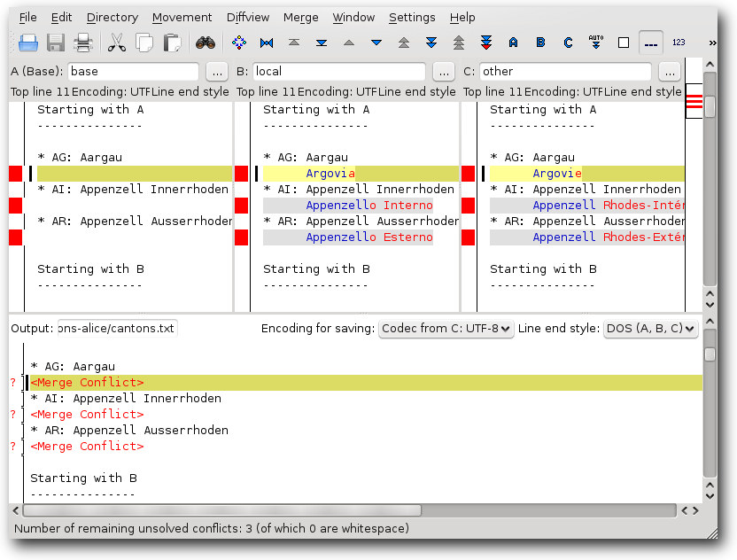Click the Open file toolbar icon
The height and width of the screenshot is (560, 737).
click(x=28, y=43)
